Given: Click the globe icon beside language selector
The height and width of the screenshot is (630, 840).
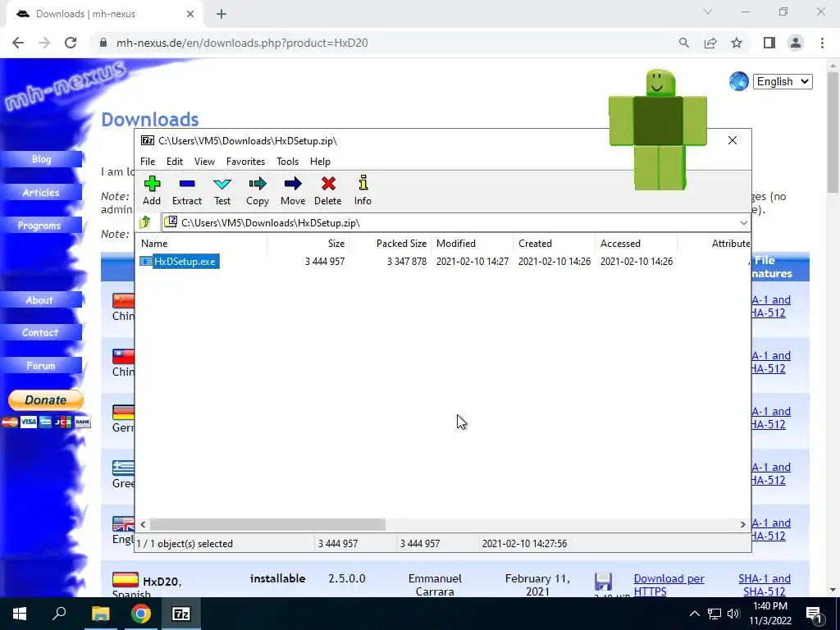Looking at the screenshot, I should click(739, 81).
